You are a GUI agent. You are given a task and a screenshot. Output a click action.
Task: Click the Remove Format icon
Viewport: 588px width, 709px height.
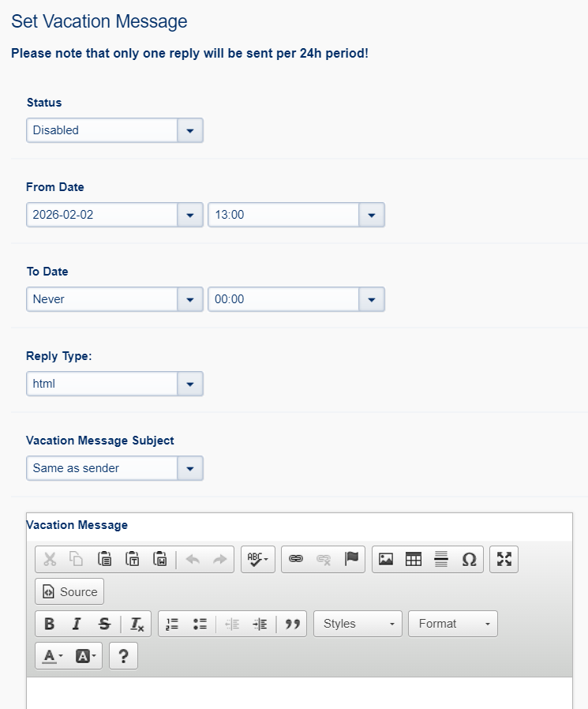[137, 624]
